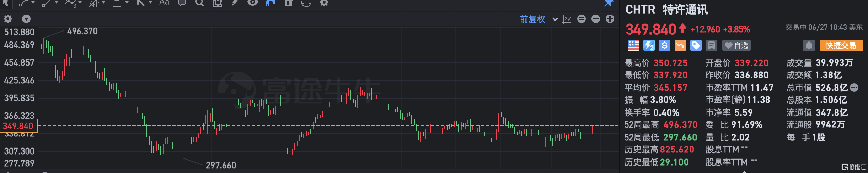Click the lightning level-2 quote icon
The height and width of the screenshot is (173, 868).
click(x=649, y=45)
